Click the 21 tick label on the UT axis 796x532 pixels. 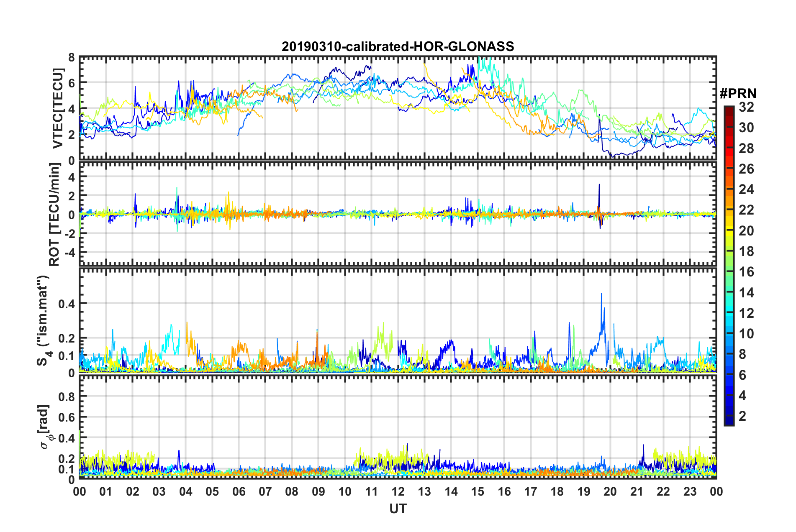[x=637, y=491]
